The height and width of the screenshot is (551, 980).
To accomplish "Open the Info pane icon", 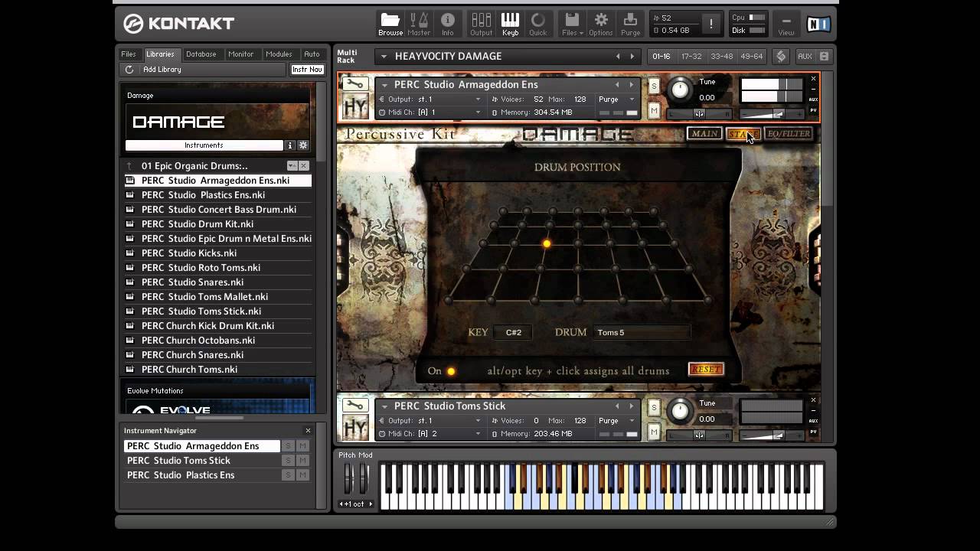I will pos(448,24).
